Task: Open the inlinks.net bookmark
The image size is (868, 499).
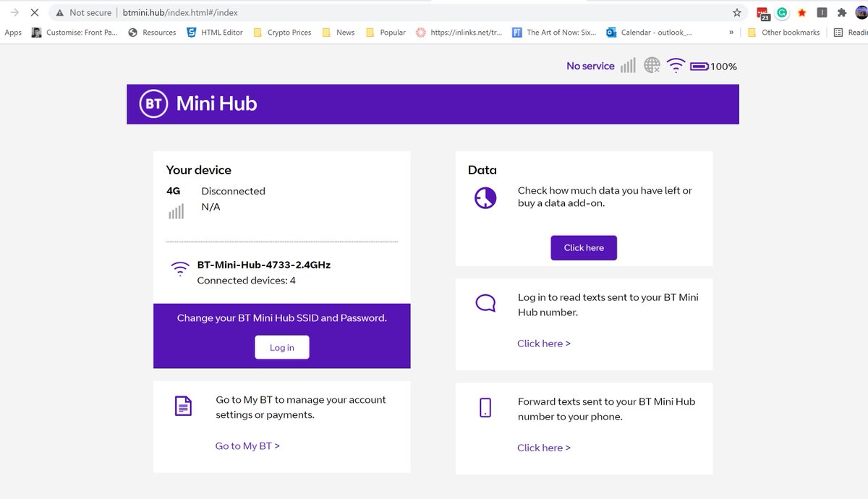Action: pos(459,33)
